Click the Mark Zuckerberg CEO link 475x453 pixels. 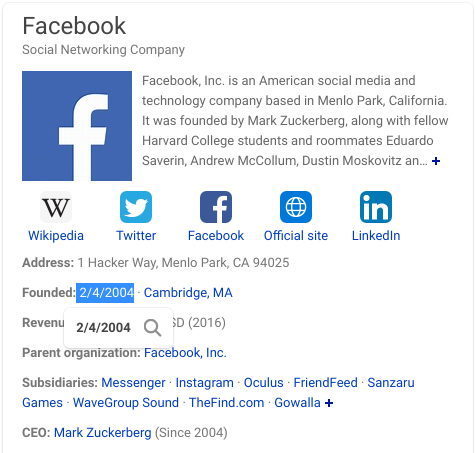pos(103,433)
